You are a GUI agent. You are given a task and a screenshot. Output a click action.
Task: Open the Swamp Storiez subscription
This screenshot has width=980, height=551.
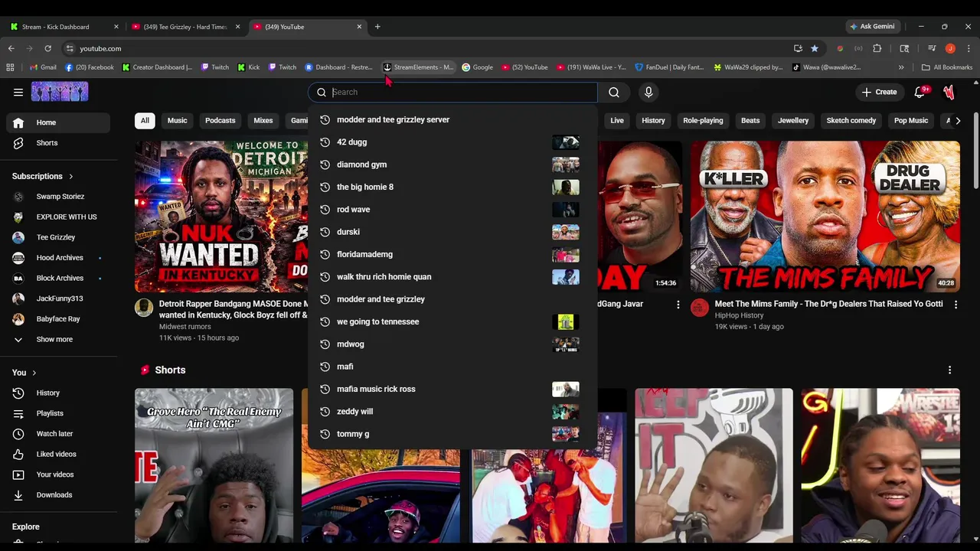point(58,197)
